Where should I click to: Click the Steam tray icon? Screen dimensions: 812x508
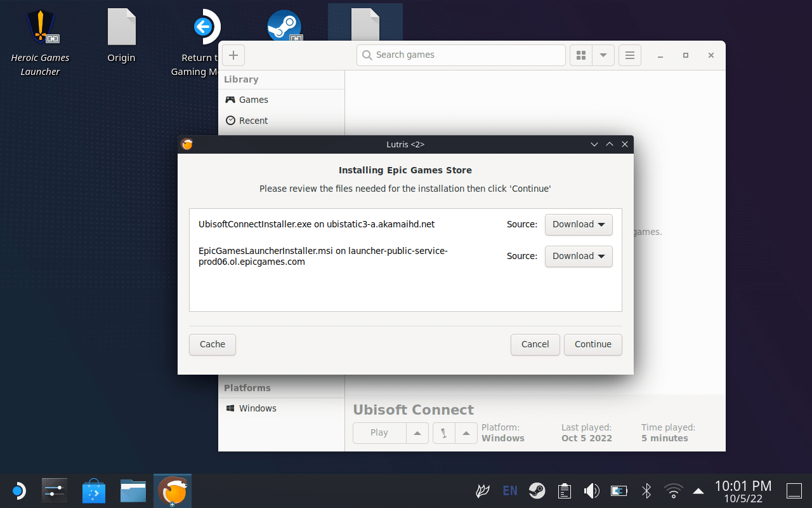[x=537, y=491]
